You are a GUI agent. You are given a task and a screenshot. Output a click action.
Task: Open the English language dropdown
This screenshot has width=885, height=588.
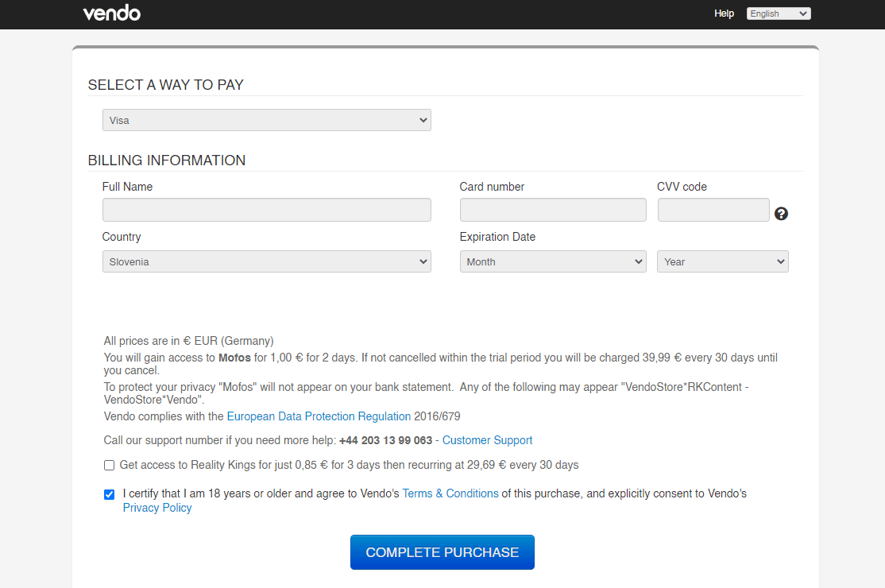coord(779,14)
